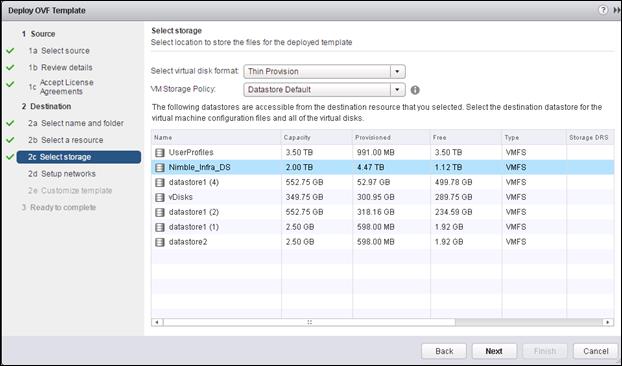The height and width of the screenshot is (366, 622).
Task: Click the UserProfiles datastore icon
Action: coord(160,153)
